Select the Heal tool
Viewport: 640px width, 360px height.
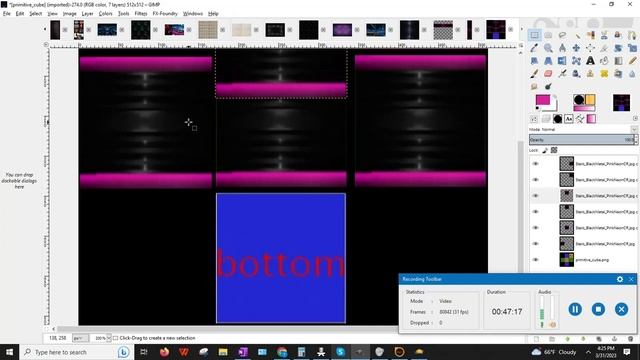604,74
